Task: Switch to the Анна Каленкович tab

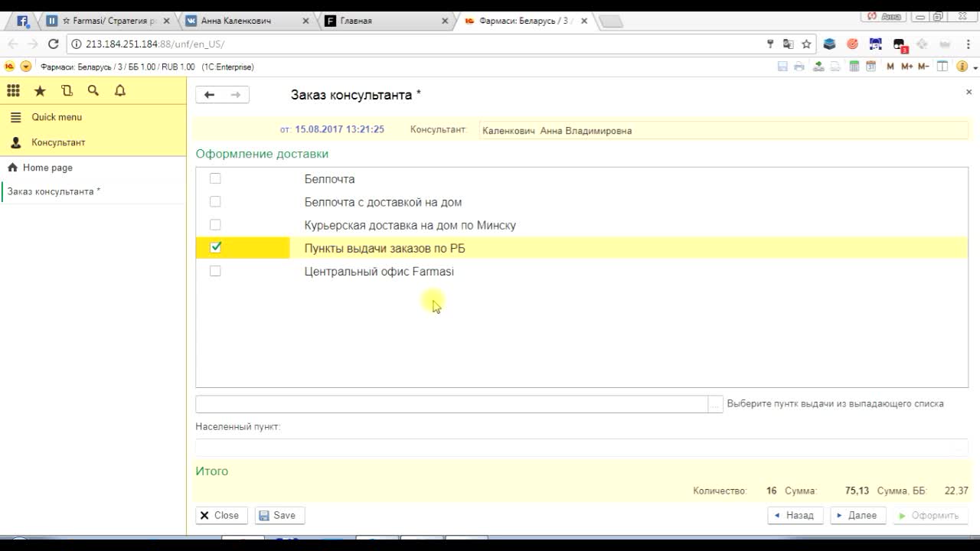Action: click(236, 21)
